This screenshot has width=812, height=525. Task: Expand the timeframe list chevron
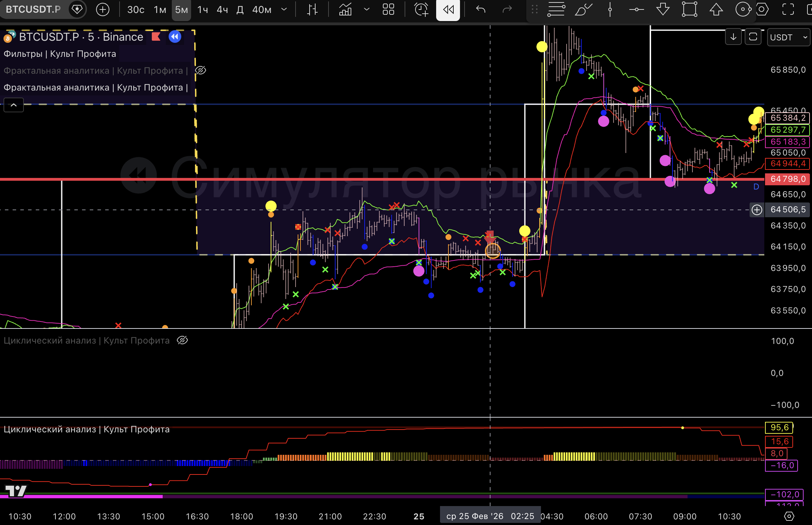pos(284,9)
